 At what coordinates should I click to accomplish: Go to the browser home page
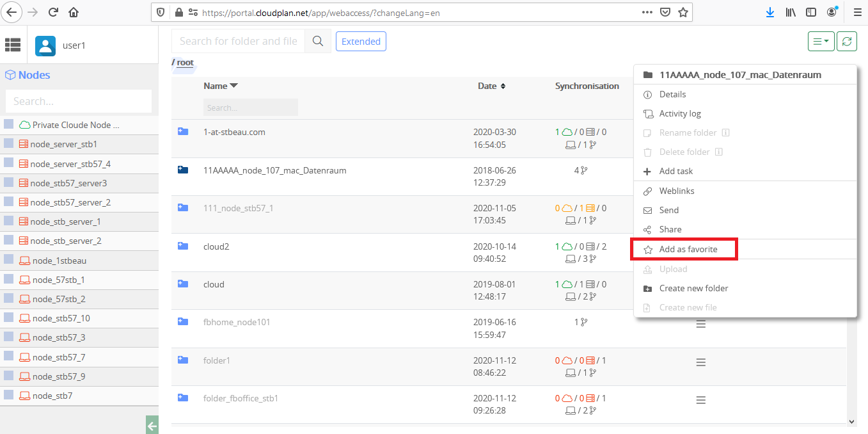(74, 12)
